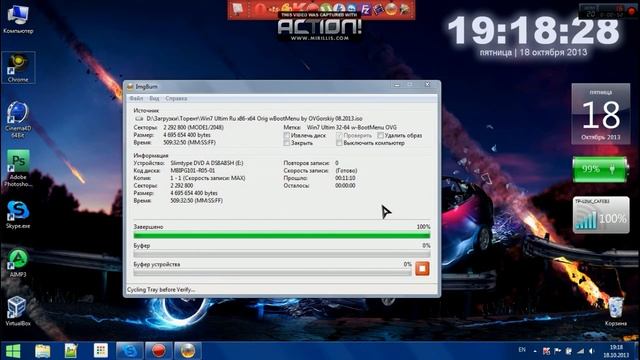Image resolution: width=640 pixels, height=360 pixels.
Task: Select the VirtualBox desktop shortcut
Action: click(x=18, y=311)
